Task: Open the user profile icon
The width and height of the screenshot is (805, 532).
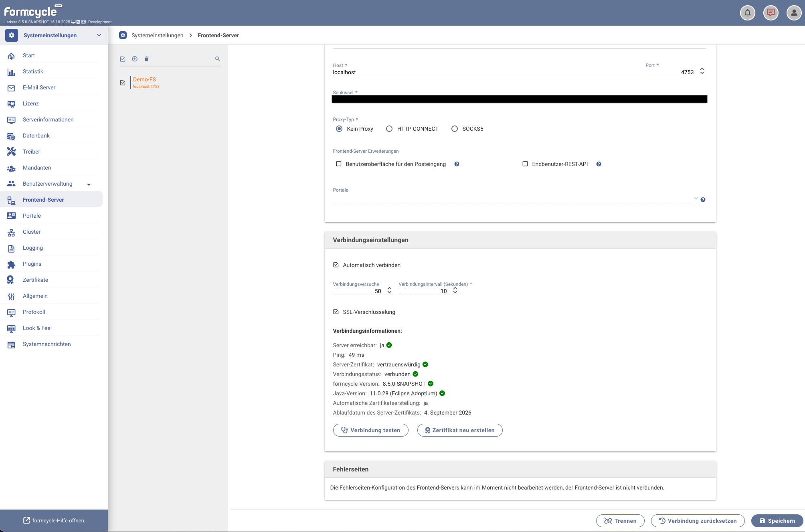Action: click(x=794, y=13)
